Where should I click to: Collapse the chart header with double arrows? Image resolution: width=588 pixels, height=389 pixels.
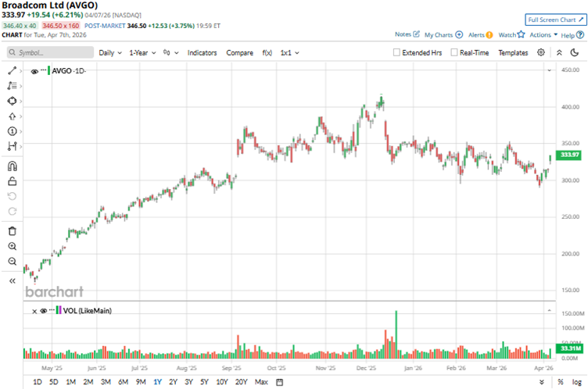pos(559,52)
